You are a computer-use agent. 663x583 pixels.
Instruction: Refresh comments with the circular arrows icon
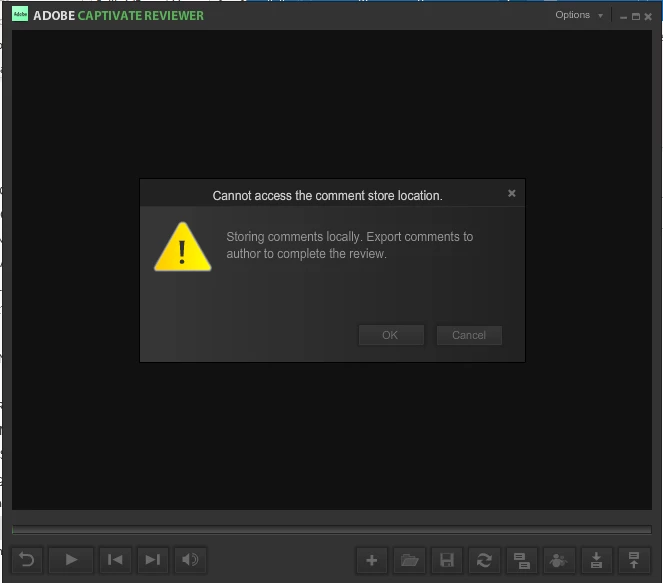[x=485, y=561]
